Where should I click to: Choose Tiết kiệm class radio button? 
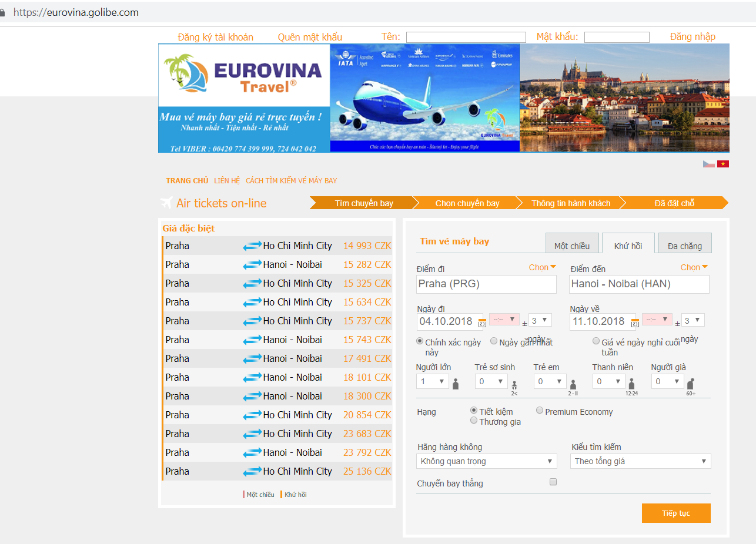pos(474,410)
